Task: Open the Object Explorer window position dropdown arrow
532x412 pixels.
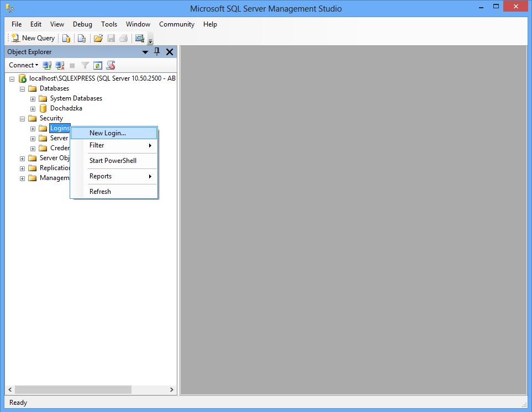Action: tap(145, 52)
